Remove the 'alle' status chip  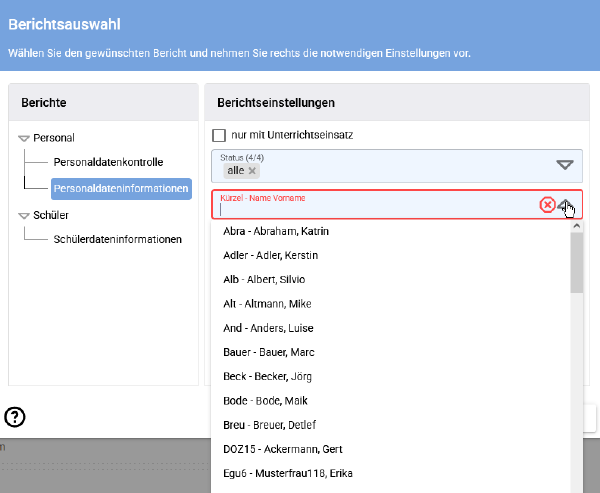[x=252, y=171]
